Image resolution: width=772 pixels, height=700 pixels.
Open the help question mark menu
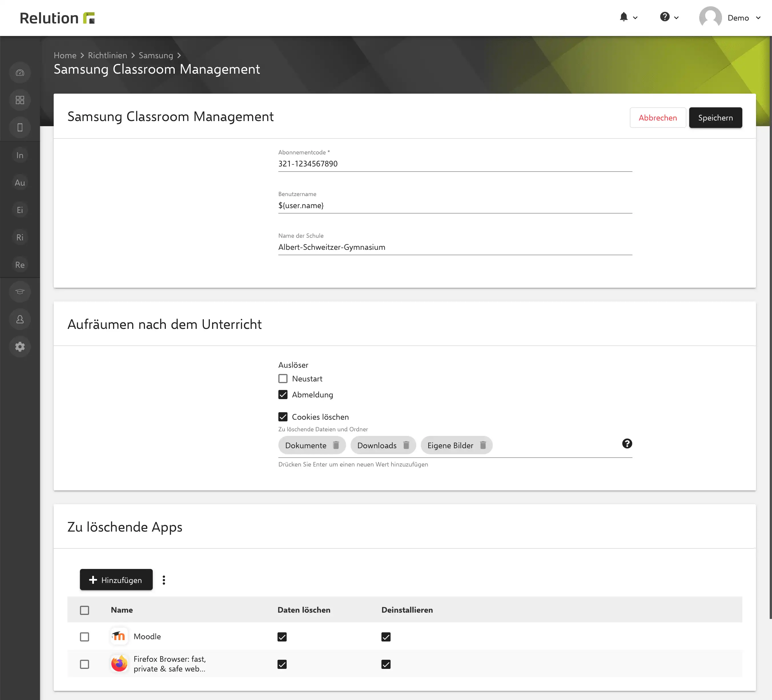[670, 17]
